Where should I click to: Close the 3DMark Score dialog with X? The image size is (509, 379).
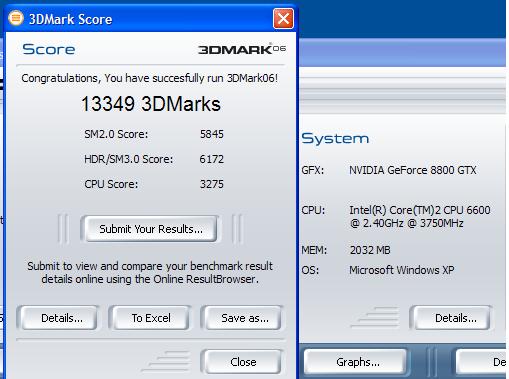point(283,19)
